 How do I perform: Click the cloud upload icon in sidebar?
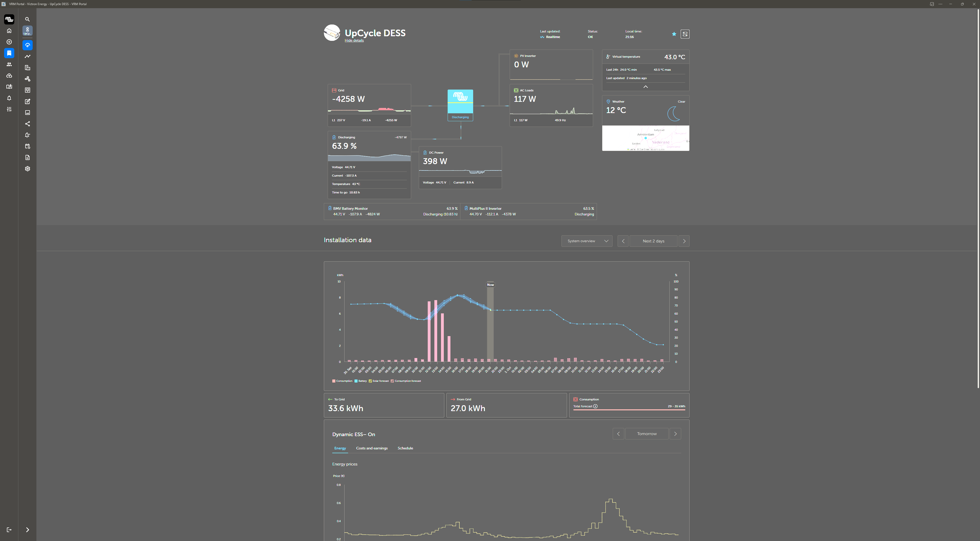[9, 76]
